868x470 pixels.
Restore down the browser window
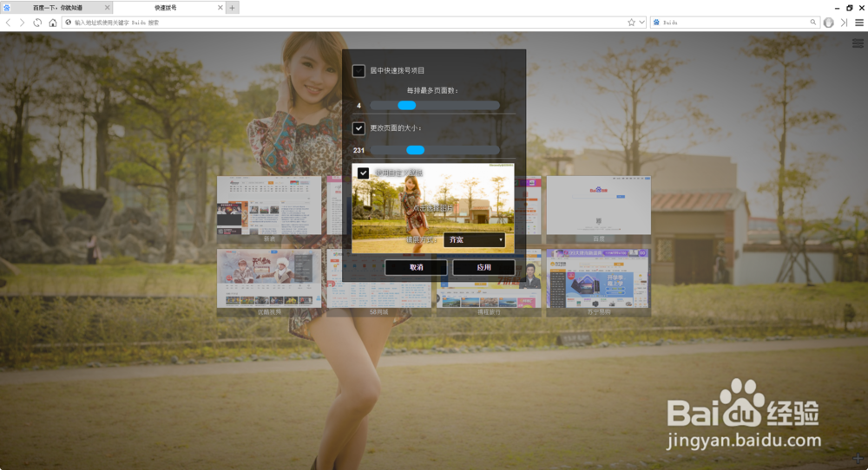click(x=849, y=8)
